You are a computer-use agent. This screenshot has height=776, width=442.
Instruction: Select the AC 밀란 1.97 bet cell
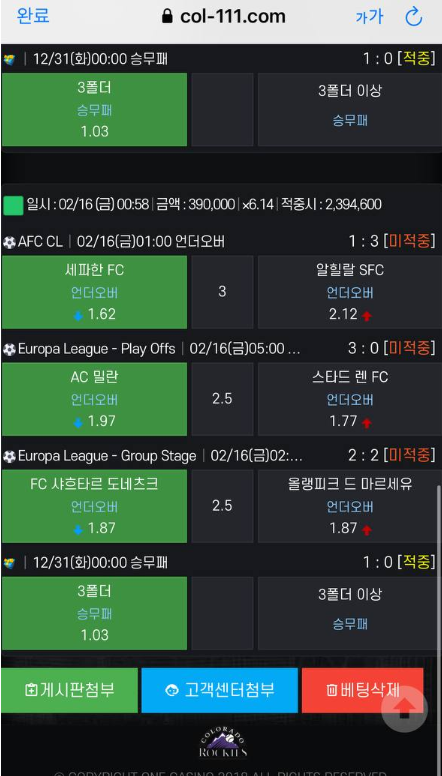[95, 399]
